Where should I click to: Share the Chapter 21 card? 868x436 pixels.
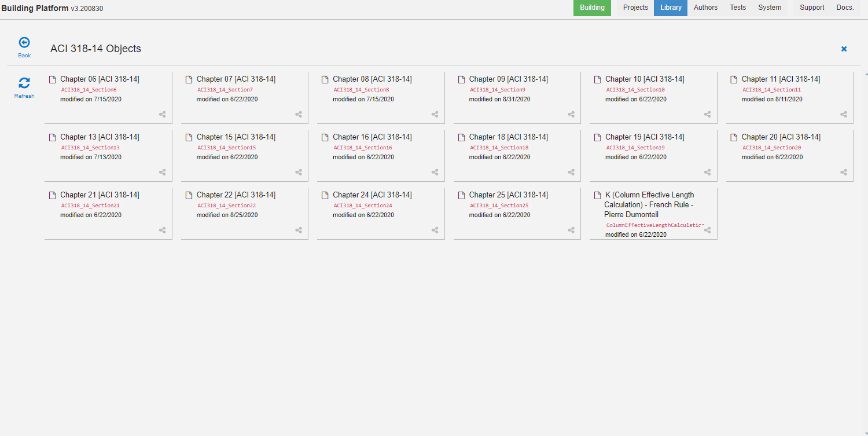(163, 230)
